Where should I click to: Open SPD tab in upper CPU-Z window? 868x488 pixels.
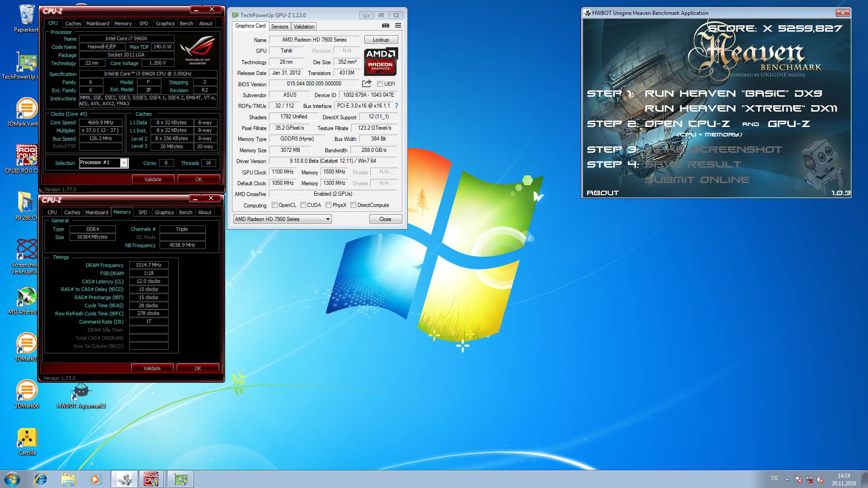tap(144, 23)
